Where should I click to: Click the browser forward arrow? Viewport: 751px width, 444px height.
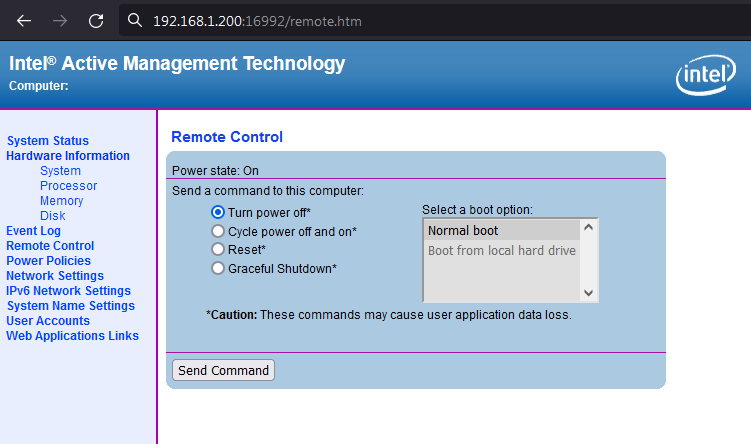click(x=60, y=20)
